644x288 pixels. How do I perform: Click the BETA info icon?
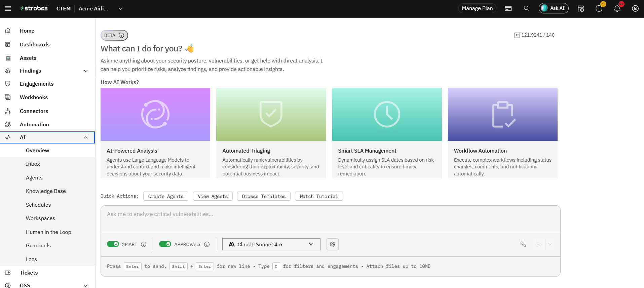click(x=121, y=35)
